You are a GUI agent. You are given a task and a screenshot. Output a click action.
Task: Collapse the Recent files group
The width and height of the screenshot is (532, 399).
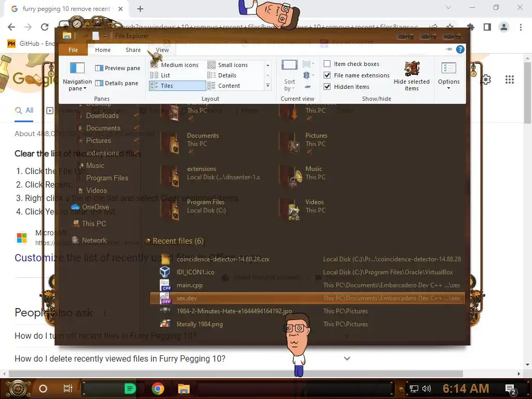tap(148, 241)
